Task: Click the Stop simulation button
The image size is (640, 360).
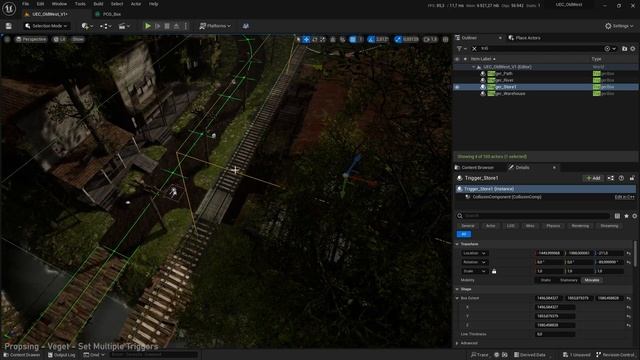Action: [167, 26]
